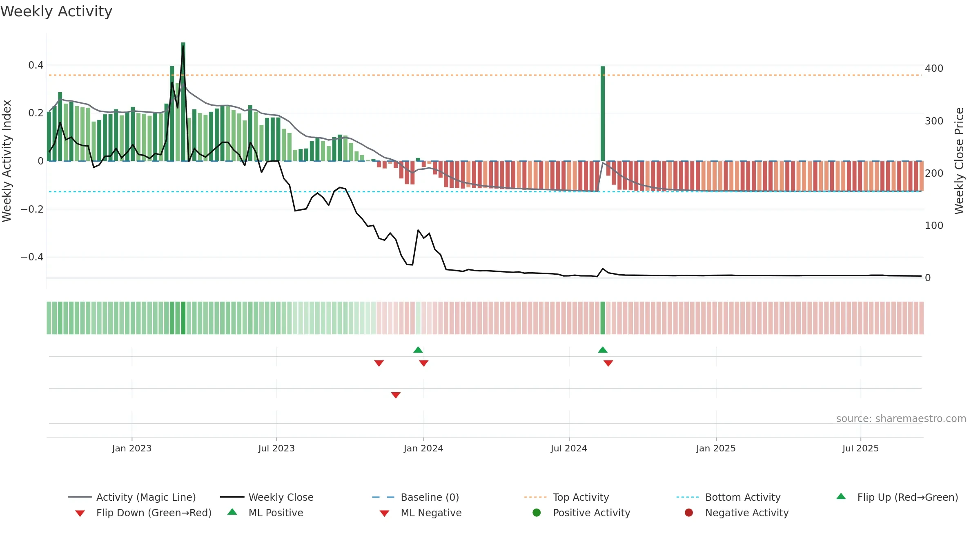Toggle Top Activity legend entry
The image size is (980, 551).
567,497
